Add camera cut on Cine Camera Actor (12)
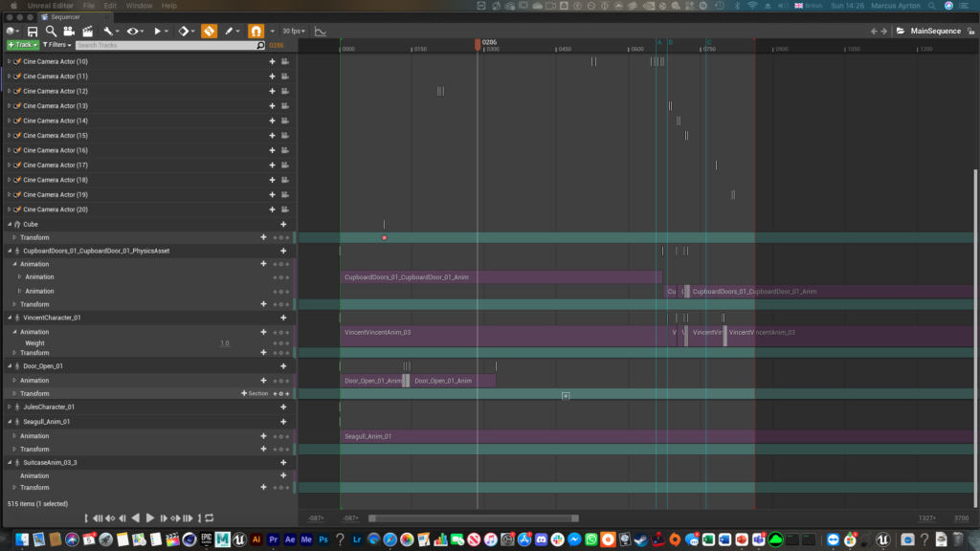 tap(284, 91)
